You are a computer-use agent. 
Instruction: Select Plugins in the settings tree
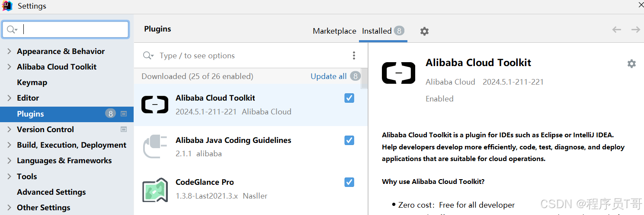[67, 114]
